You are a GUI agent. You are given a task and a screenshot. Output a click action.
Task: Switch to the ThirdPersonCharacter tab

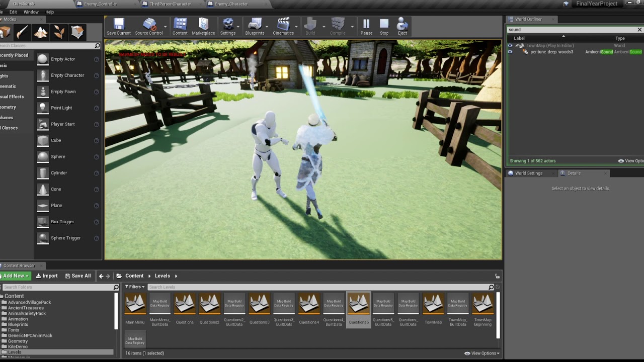click(170, 4)
